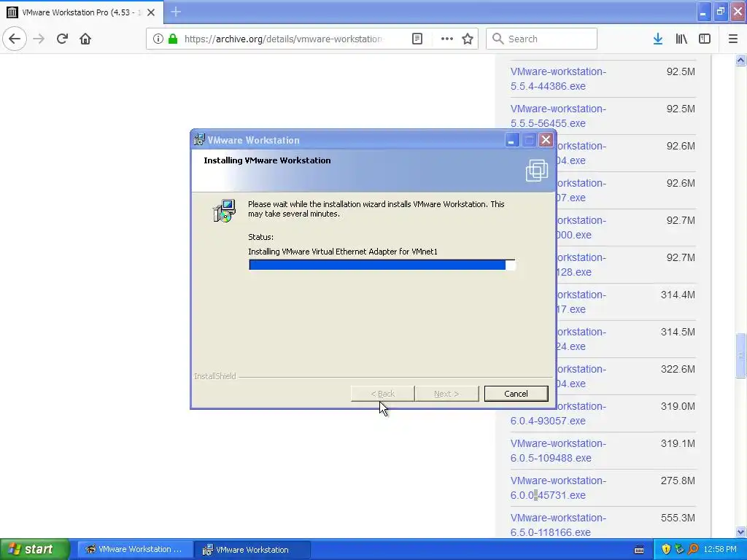Toggle reader view icon in address bar
The width and height of the screenshot is (747, 560).
click(417, 39)
